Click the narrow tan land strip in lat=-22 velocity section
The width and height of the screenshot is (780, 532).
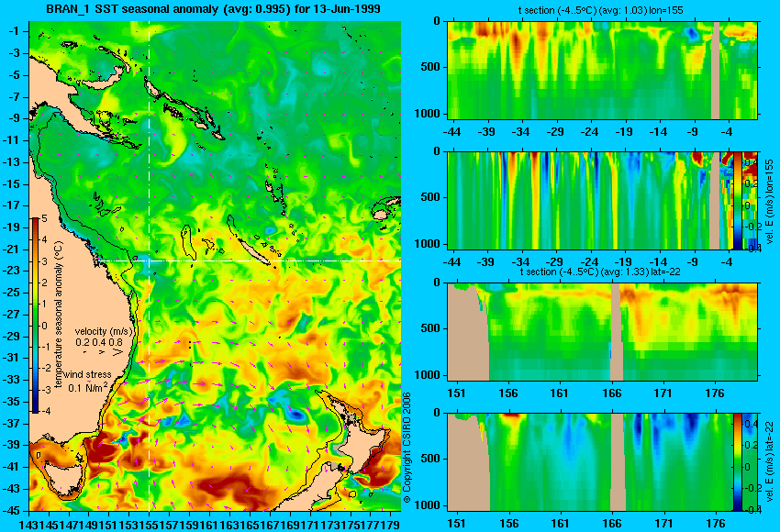coord(618,462)
